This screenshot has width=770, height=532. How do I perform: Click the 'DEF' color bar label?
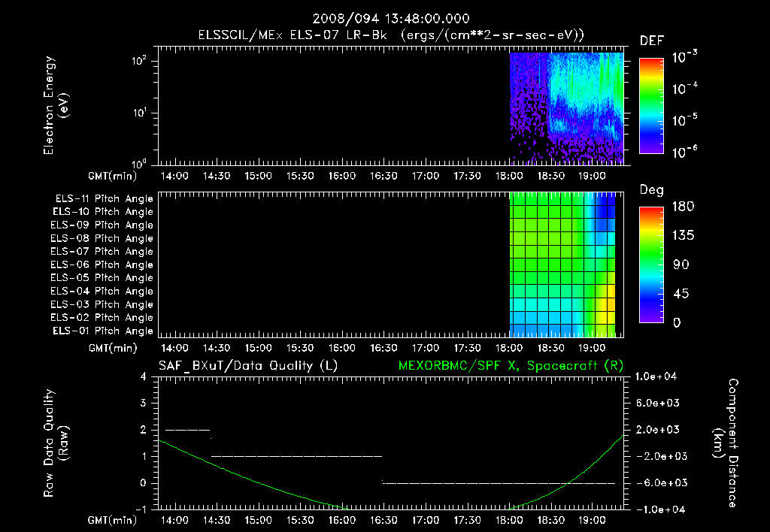pyautogui.click(x=651, y=41)
